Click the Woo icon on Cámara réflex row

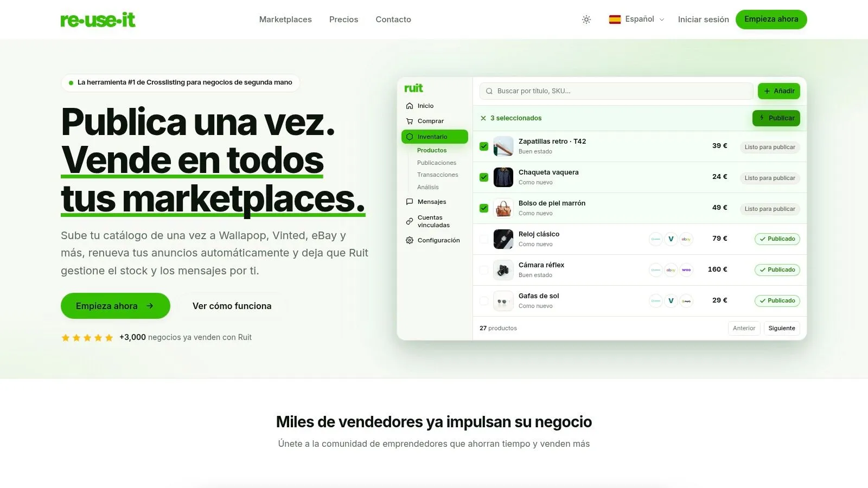pos(686,270)
